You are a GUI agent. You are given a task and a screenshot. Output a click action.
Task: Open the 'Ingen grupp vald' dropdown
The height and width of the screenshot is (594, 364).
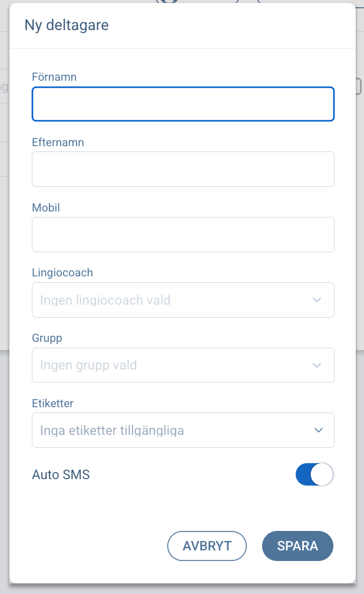tap(88, 365)
